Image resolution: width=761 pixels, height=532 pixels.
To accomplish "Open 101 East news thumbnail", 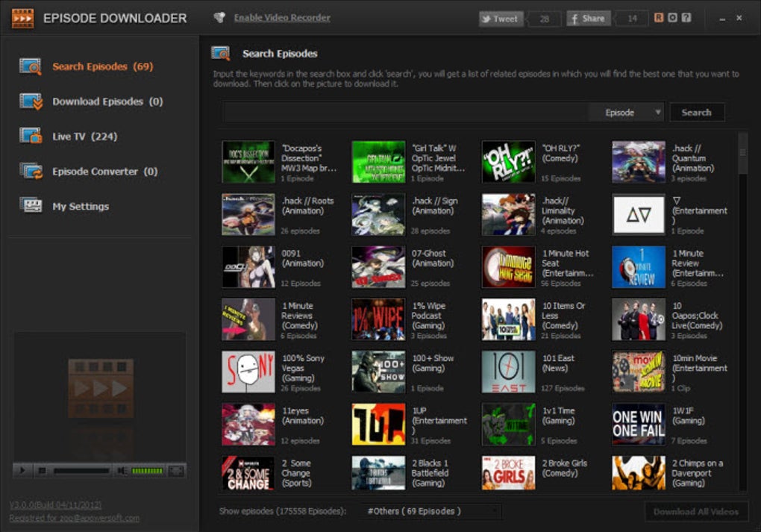I will pyautogui.click(x=508, y=372).
